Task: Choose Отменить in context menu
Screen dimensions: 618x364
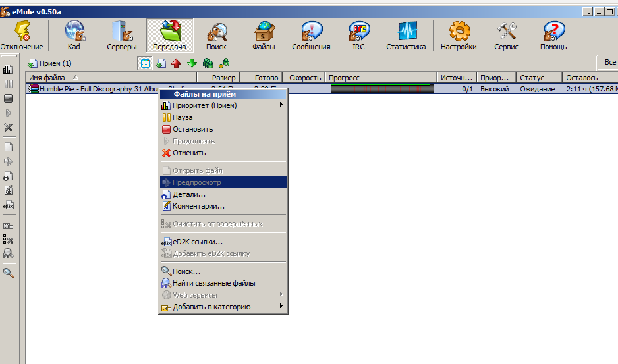Action: [x=223, y=153]
